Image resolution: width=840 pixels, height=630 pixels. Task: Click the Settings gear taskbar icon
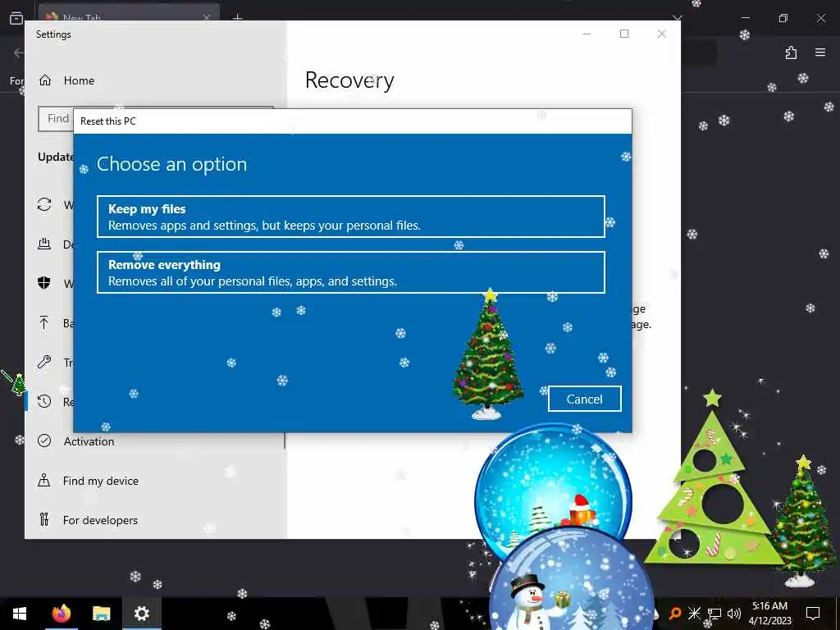click(141, 614)
